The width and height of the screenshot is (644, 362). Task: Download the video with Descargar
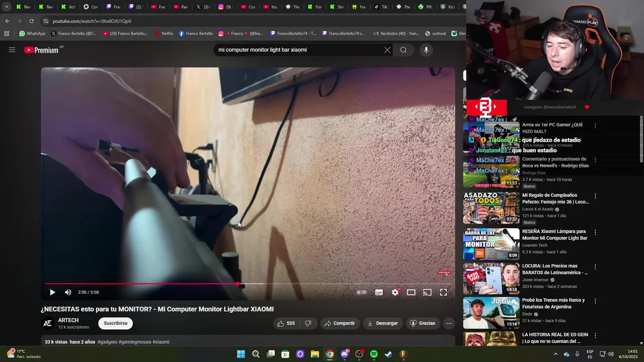pyautogui.click(x=383, y=323)
